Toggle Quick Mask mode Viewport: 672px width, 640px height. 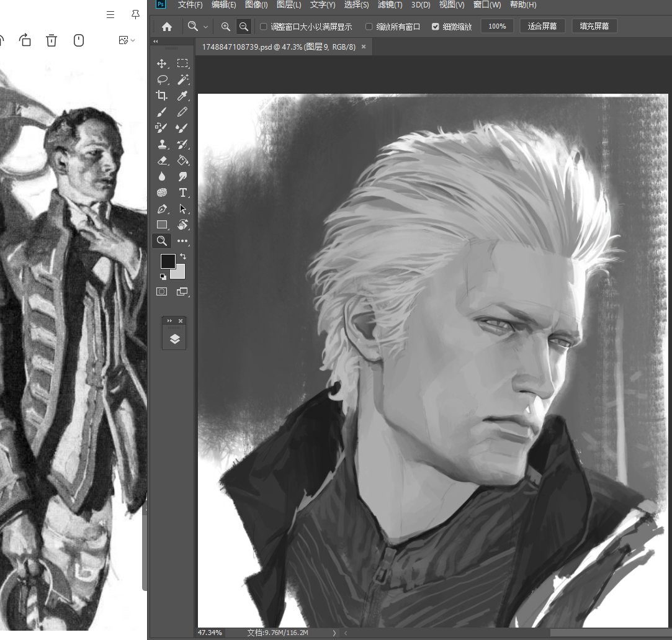click(x=161, y=292)
